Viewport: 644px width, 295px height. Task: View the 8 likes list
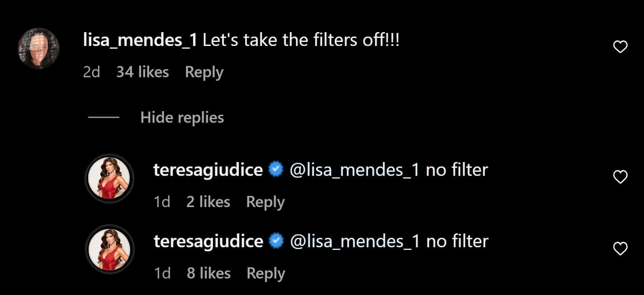[209, 273]
